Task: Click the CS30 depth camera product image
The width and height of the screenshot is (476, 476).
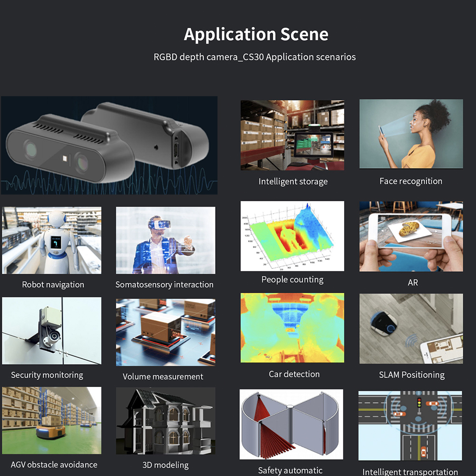Action: tap(109, 145)
